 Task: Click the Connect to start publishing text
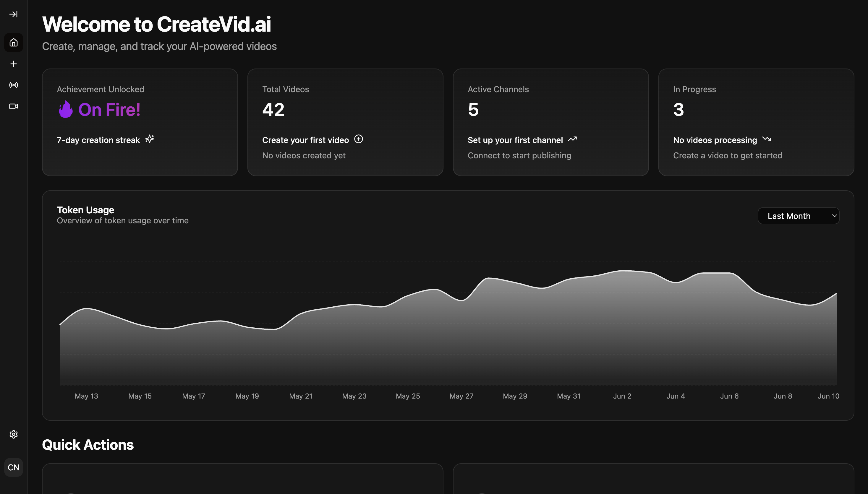point(519,155)
